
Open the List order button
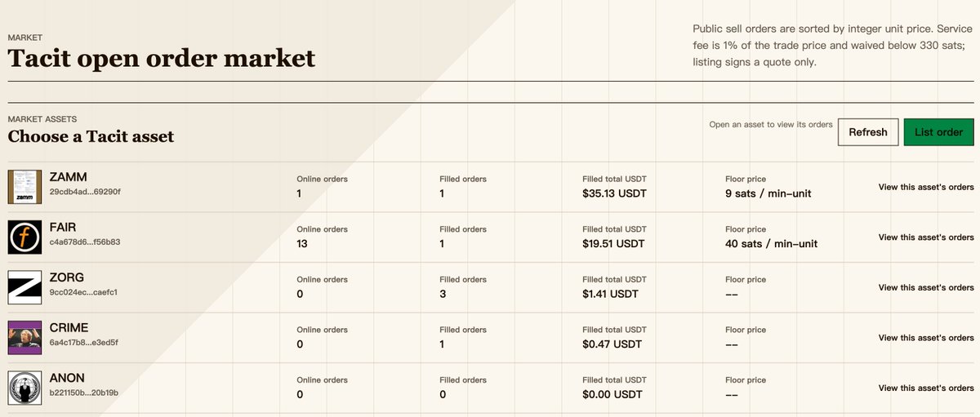pos(938,132)
